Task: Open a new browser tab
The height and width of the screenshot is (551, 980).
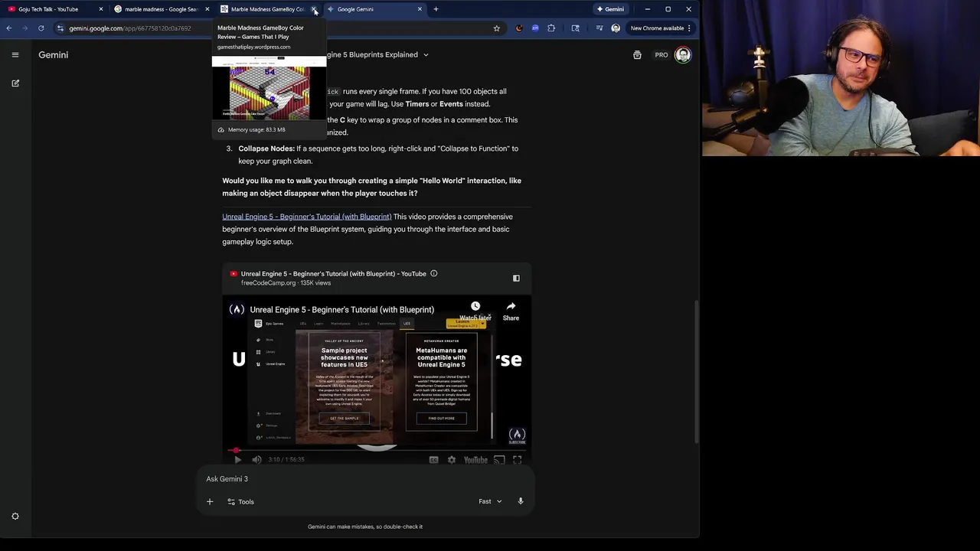Action: 436,9
